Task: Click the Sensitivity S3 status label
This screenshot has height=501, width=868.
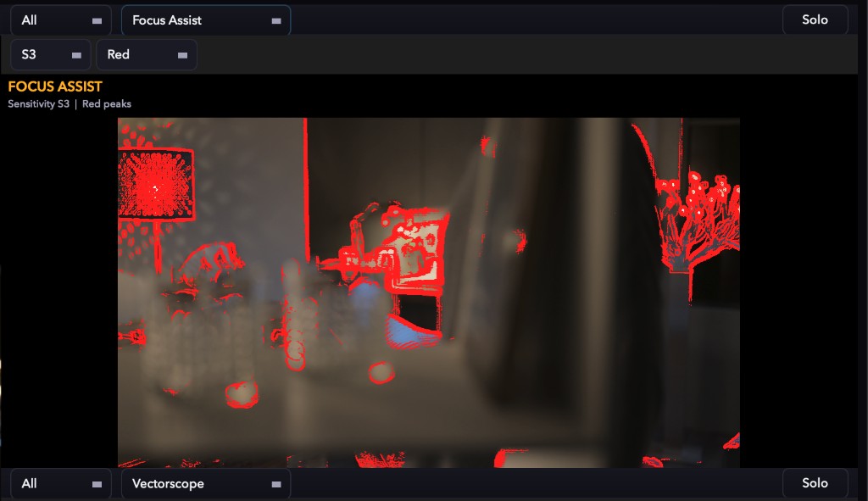Action: [39, 104]
